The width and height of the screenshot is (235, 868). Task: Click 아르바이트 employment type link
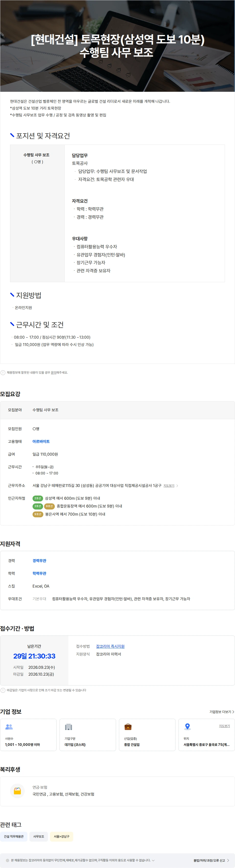(41, 441)
